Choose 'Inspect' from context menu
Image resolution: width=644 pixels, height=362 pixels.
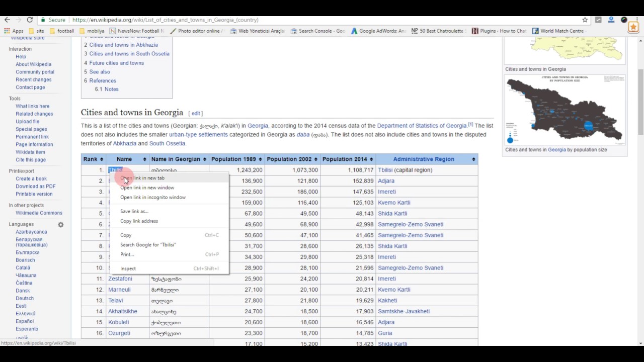[169, 268]
